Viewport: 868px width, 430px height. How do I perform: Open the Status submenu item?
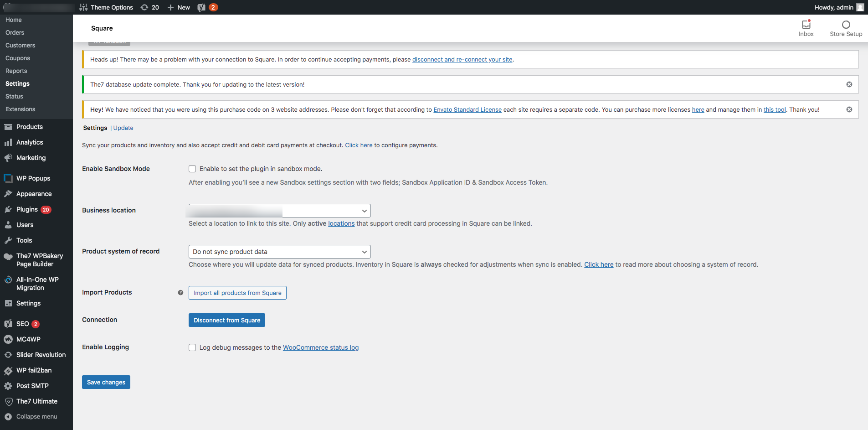click(14, 97)
